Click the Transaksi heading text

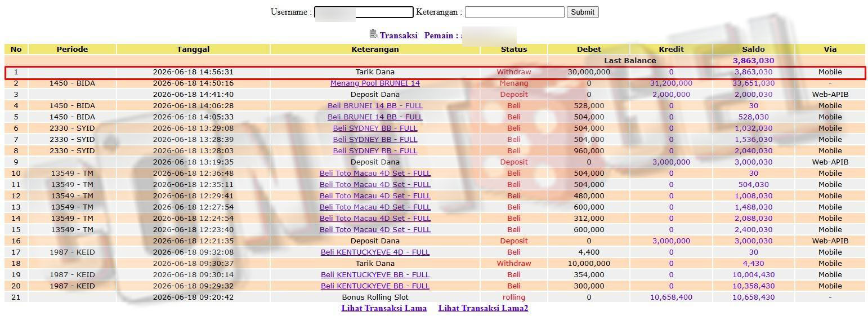(399, 35)
